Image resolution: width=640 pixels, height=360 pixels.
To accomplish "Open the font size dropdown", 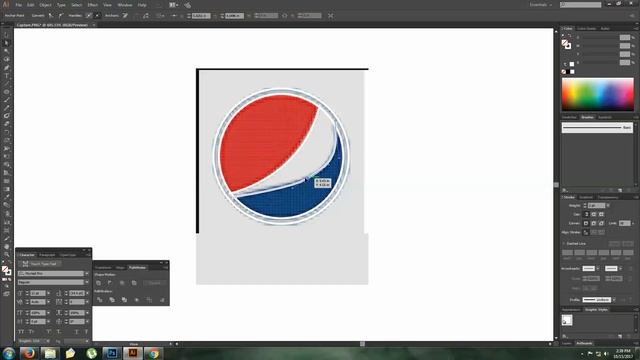I will (x=49, y=293).
